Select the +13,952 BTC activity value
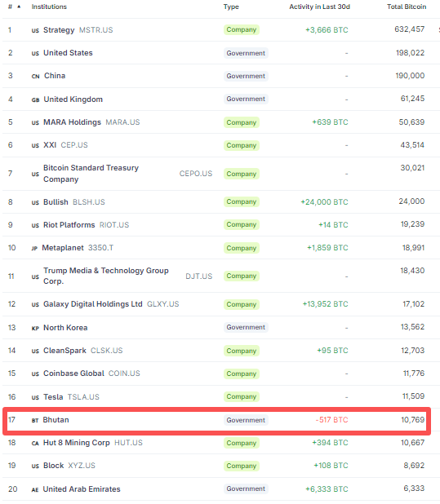Viewport: 440px width, 504px height. pos(325,304)
